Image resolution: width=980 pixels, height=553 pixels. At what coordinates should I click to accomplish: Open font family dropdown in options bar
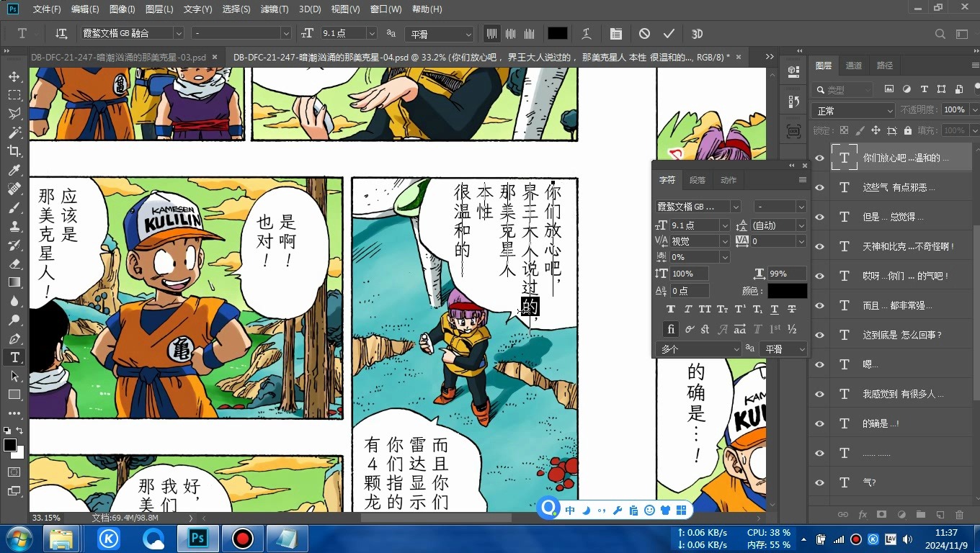click(178, 33)
